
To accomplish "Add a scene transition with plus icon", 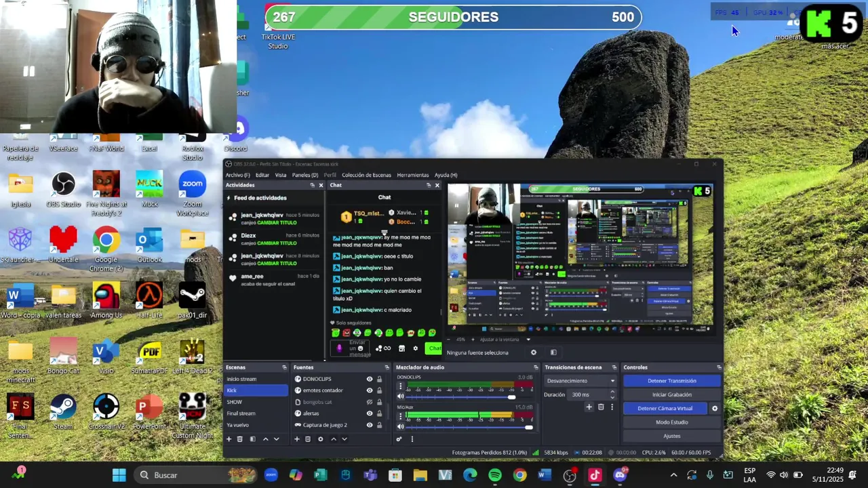I will click(589, 407).
